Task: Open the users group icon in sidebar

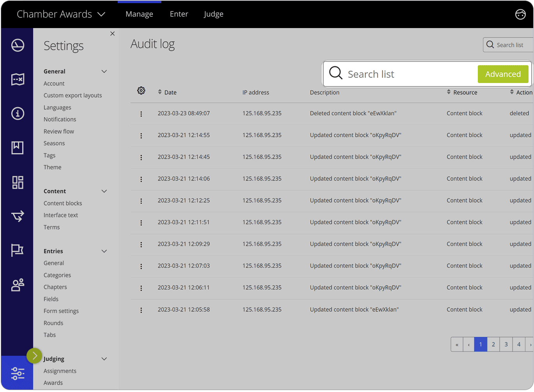Action: click(17, 285)
